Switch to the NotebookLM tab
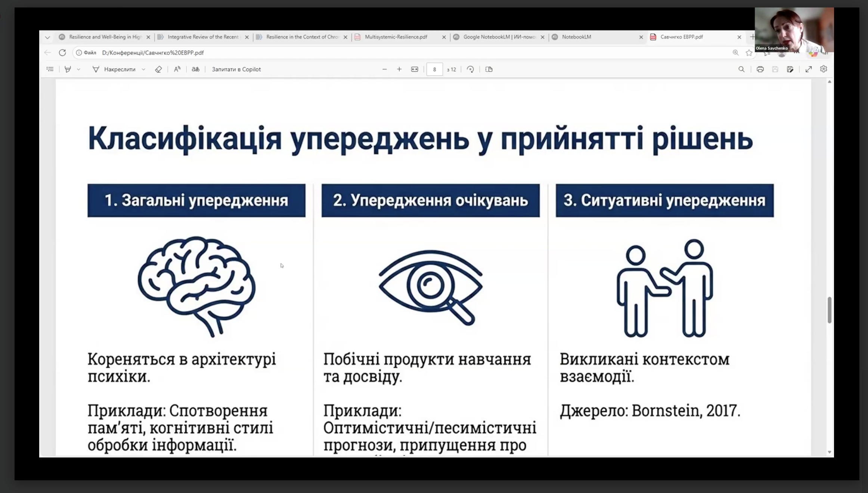 [576, 37]
